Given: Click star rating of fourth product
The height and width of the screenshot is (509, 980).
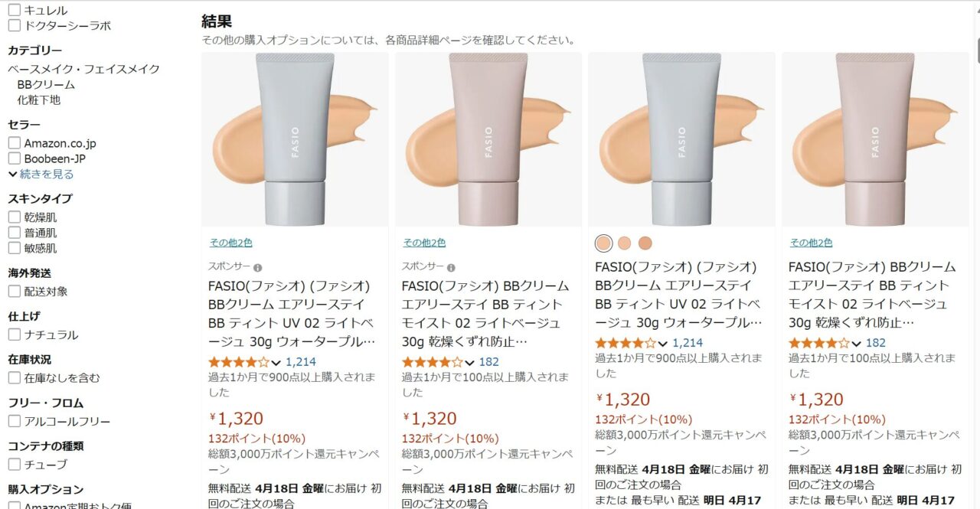Looking at the screenshot, I should [819, 343].
